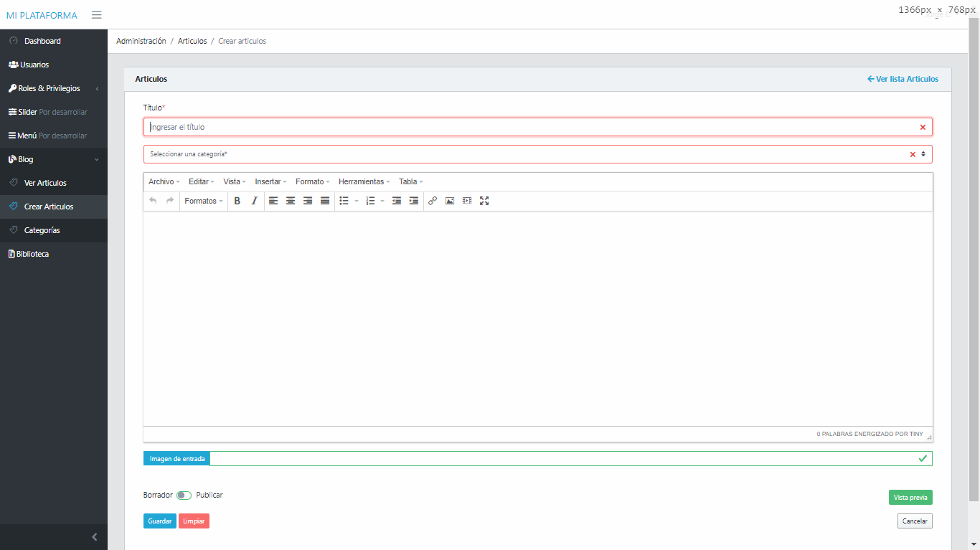
Task: Click the MI PLATAFORMA brand logo
Action: pos(42,15)
